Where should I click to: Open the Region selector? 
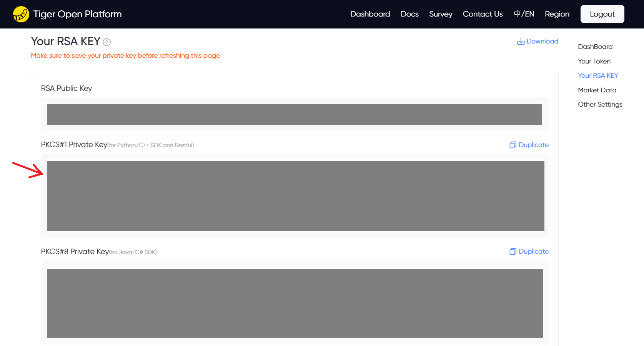tap(557, 14)
